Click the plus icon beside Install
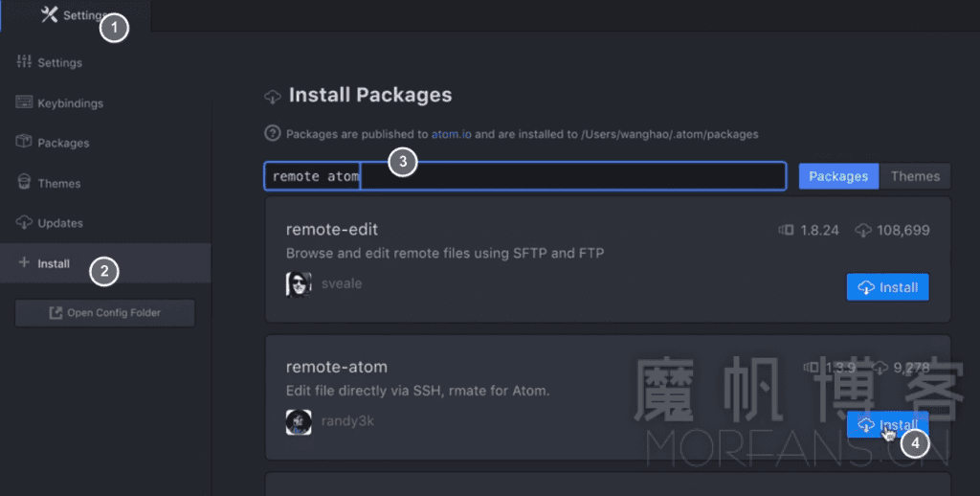Viewport: 980px width, 496px height. tap(24, 262)
